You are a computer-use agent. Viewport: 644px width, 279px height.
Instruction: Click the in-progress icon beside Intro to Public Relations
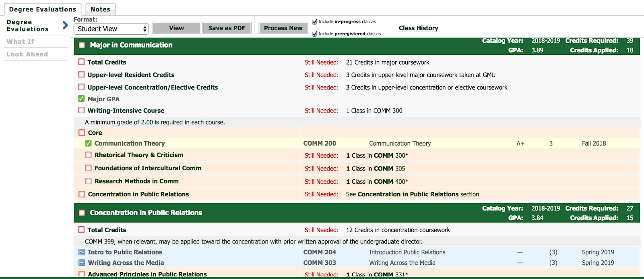(x=82, y=252)
